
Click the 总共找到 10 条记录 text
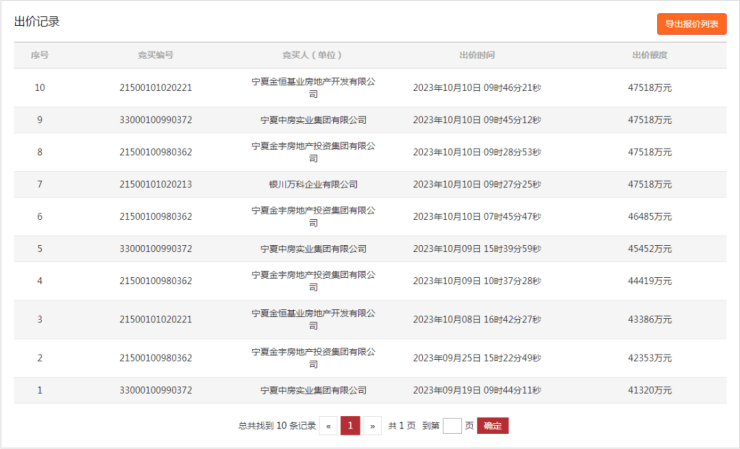pos(277,426)
